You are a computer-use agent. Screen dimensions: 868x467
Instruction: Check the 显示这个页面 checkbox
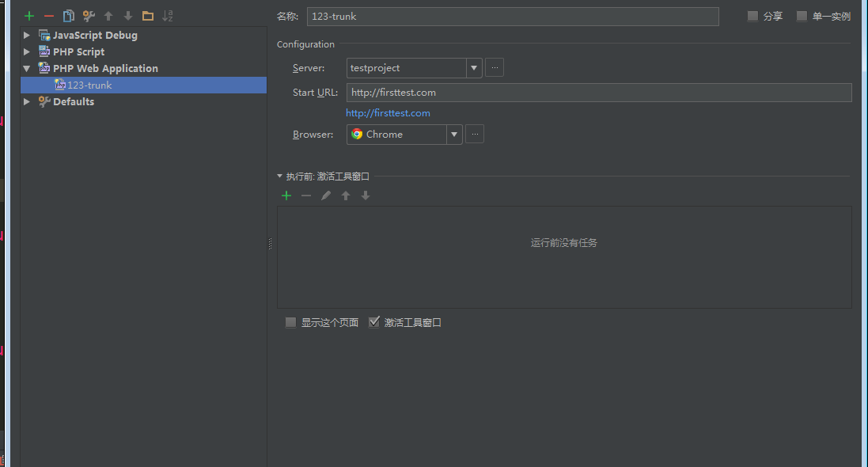(290, 322)
